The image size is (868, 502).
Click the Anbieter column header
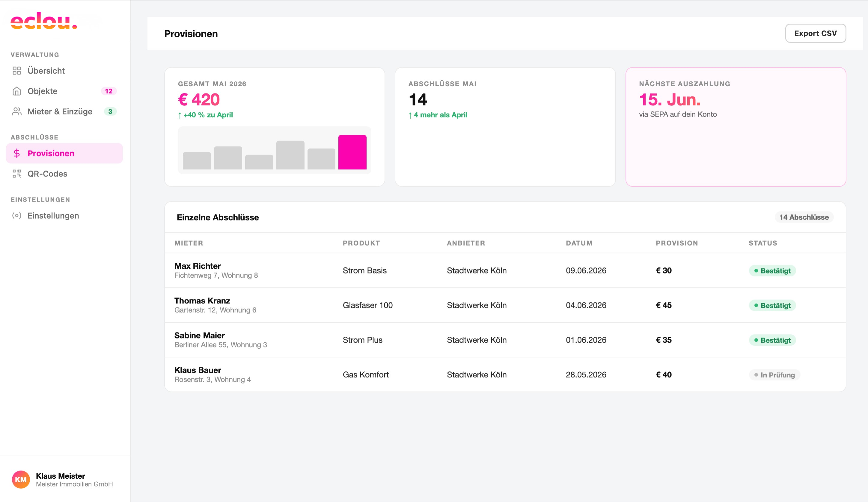click(x=466, y=243)
